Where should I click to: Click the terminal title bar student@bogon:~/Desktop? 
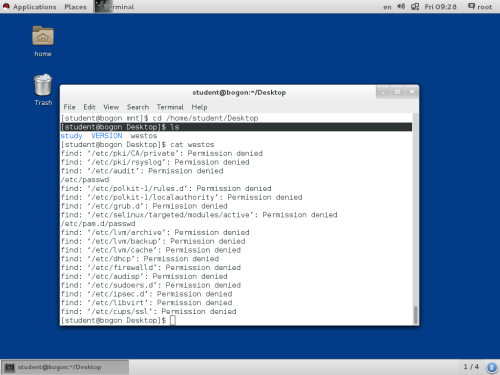point(239,92)
